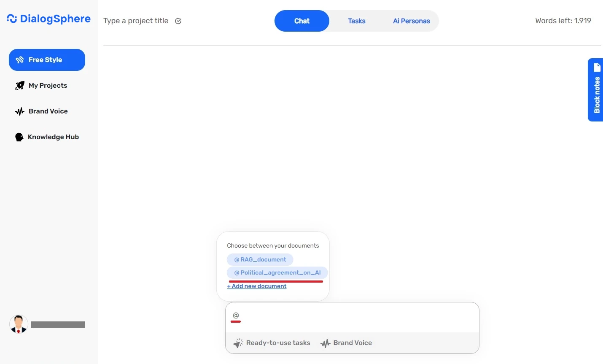Viewport: 603px width, 364px height.
Task: Click the waveform icon beside Brand Voice in sidebar
Action: coord(20,111)
